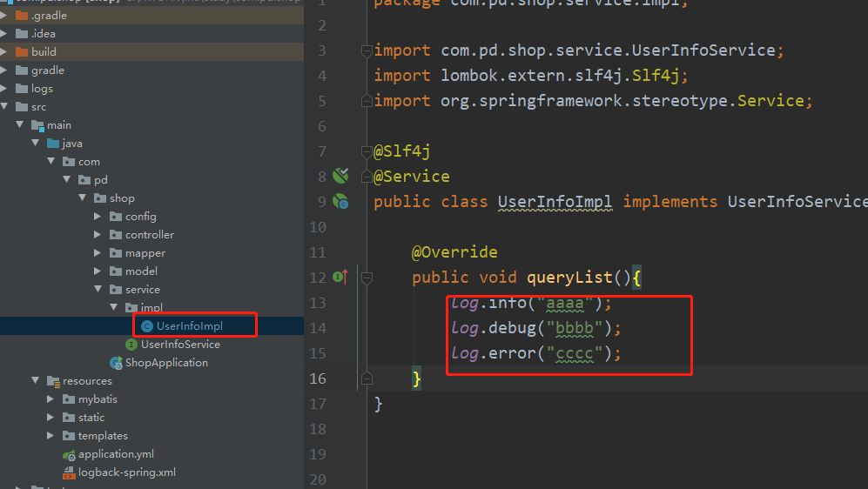Expand the model package arrow
Screen dimensions: 868x489
point(98,271)
